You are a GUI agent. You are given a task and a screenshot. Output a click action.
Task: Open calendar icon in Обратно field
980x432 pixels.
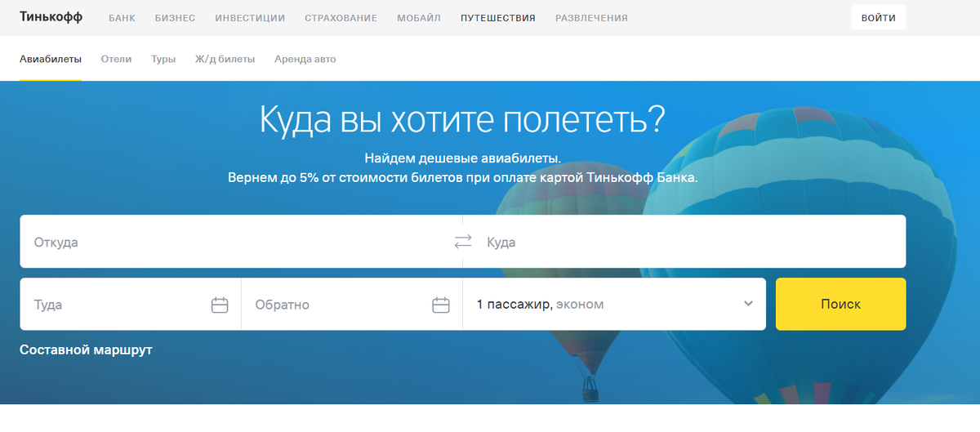pyautogui.click(x=441, y=305)
